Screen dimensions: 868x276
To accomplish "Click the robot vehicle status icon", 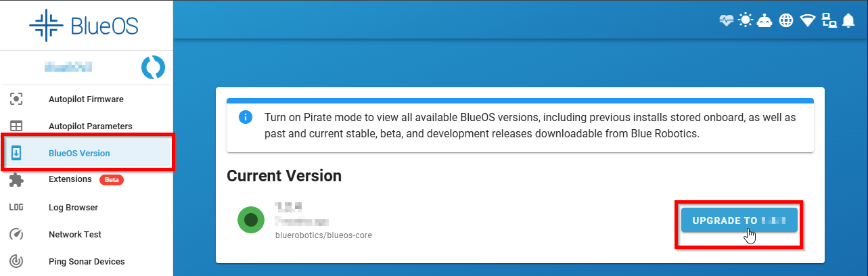I will pyautogui.click(x=765, y=21).
